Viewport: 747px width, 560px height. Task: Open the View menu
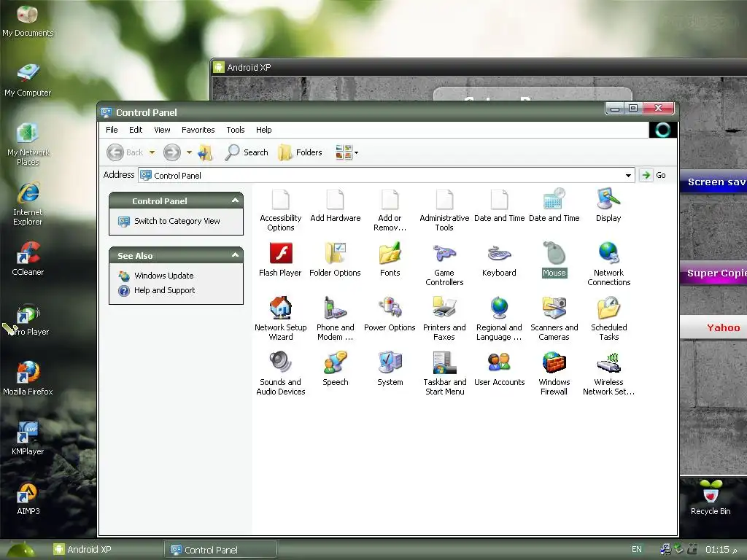coord(162,130)
